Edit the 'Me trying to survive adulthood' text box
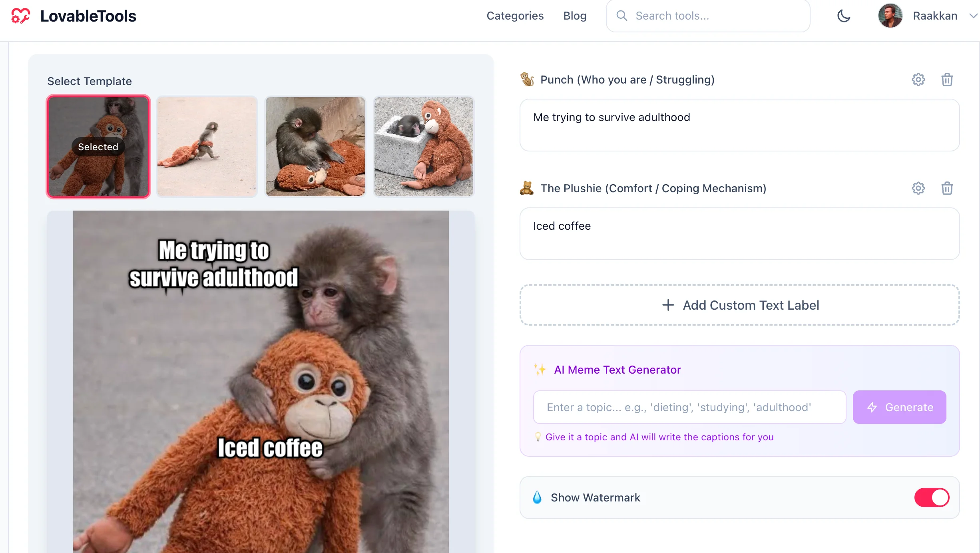 point(739,125)
